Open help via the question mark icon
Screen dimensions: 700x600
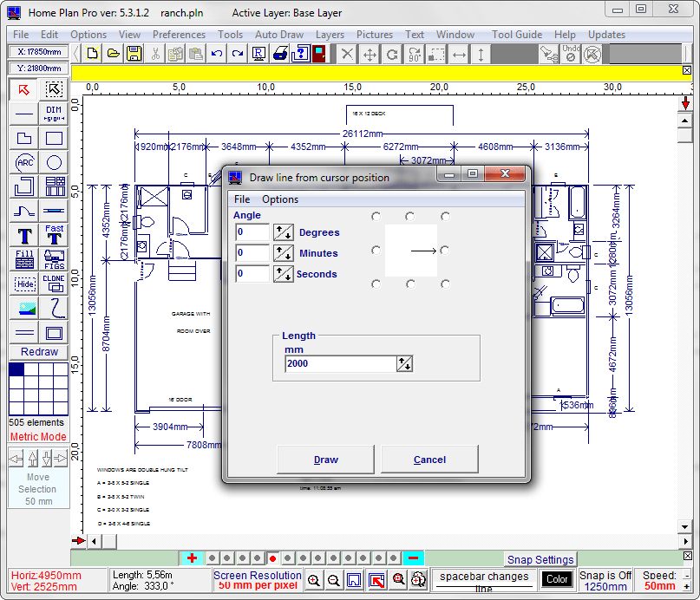pos(300,54)
